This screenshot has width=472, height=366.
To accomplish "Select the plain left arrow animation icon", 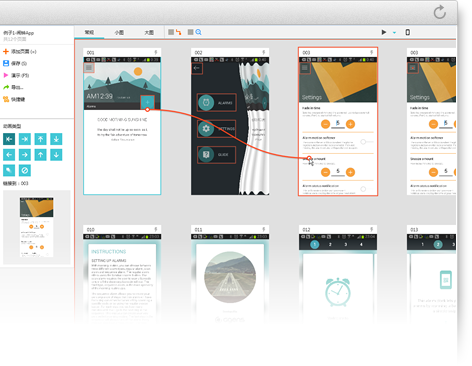I will [9, 155].
